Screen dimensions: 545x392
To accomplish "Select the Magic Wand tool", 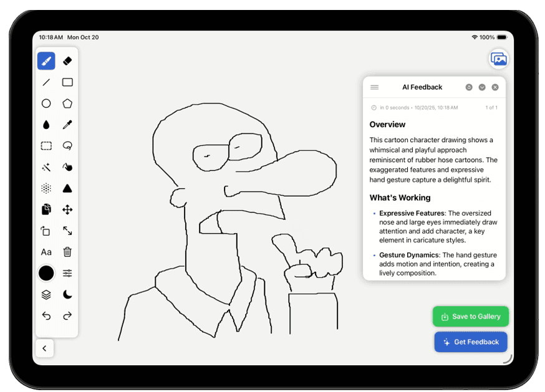I will 46,167.
